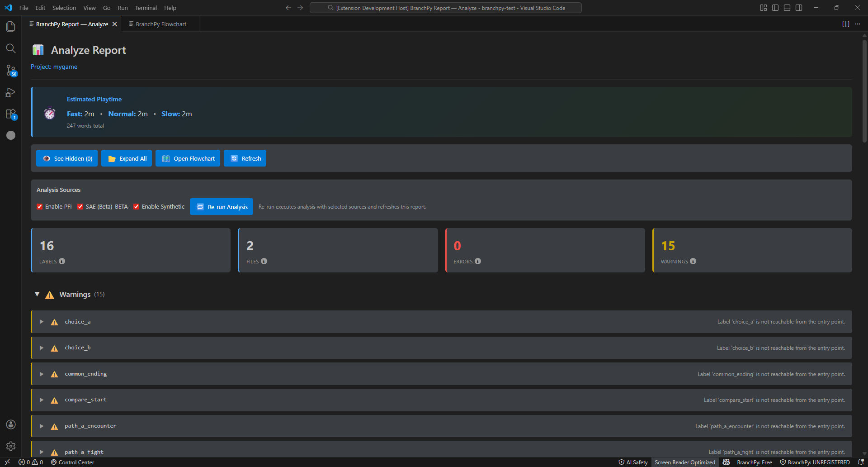Expand the common_ending warning details
Image resolution: width=868 pixels, height=467 pixels.
coord(41,374)
